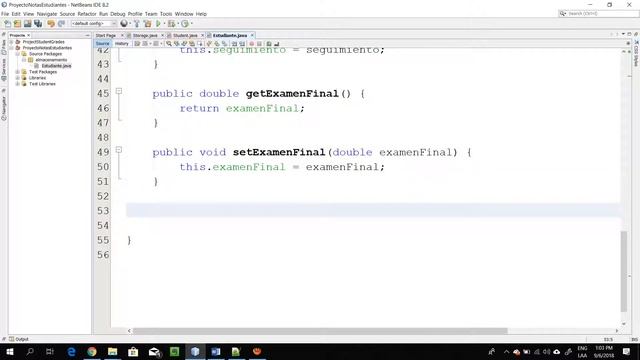Collapse code fold at line 49 setExamenFinal
Viewport: 640px width, 360px height.
(x=119, y=150)
